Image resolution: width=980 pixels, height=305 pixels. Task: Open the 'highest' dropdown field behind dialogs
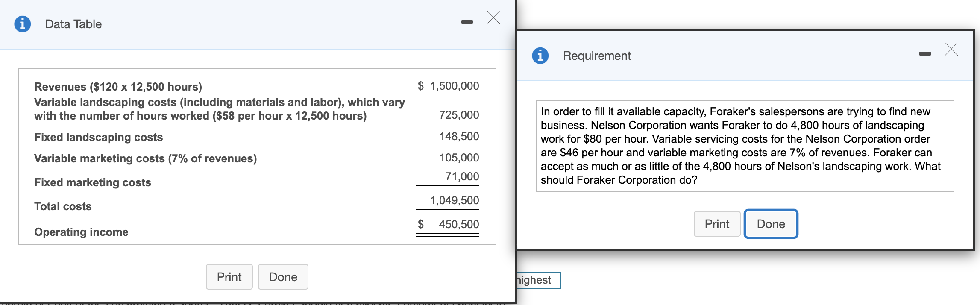[538, 280]
